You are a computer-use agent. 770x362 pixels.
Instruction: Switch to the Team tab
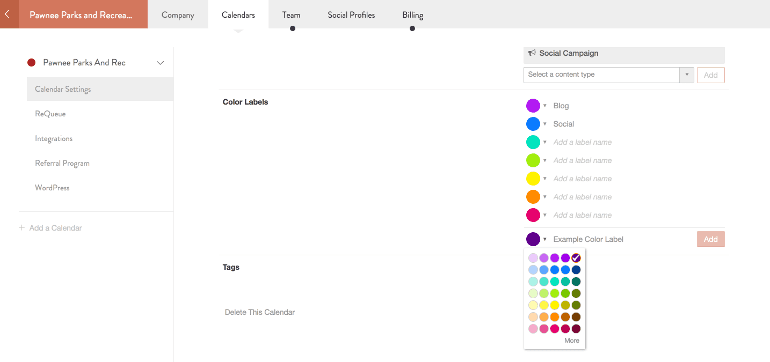(291, 15)
